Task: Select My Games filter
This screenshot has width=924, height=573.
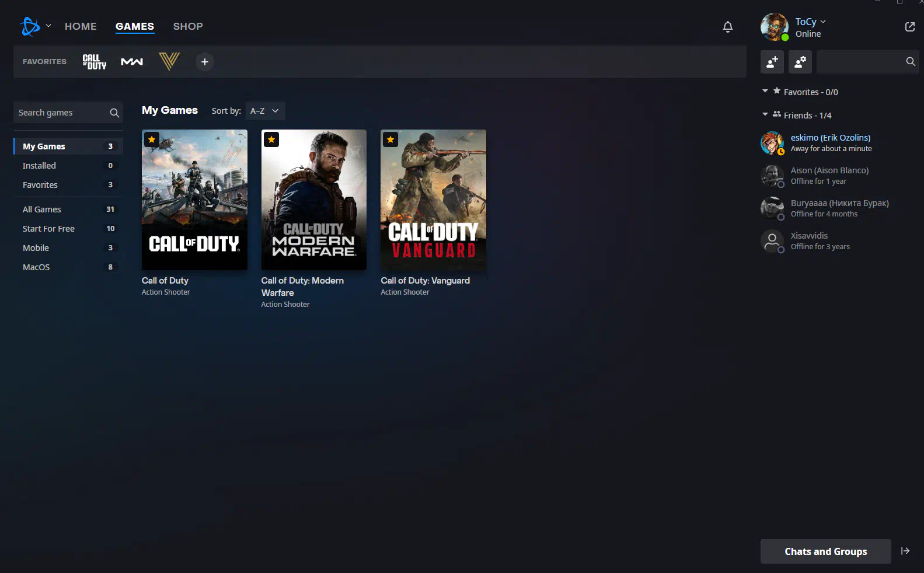Action: pyautogui.click(x=68, y=146)
